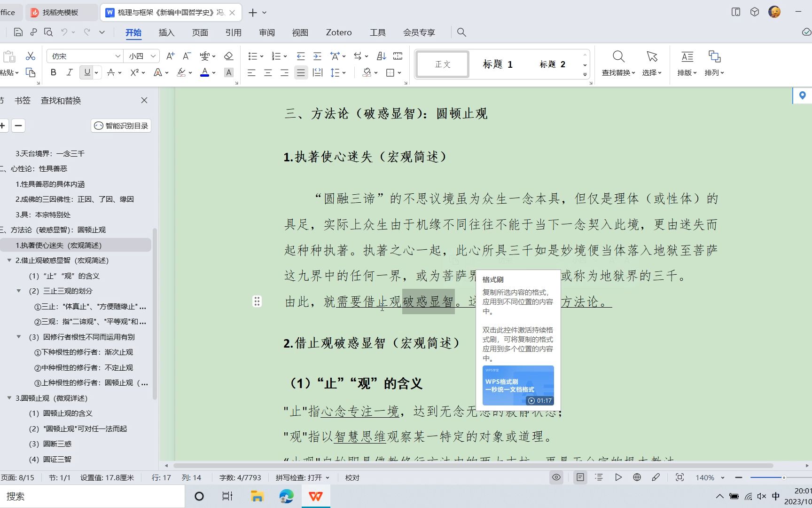Click the shading paint bucket icon

(x=367, y=72)
